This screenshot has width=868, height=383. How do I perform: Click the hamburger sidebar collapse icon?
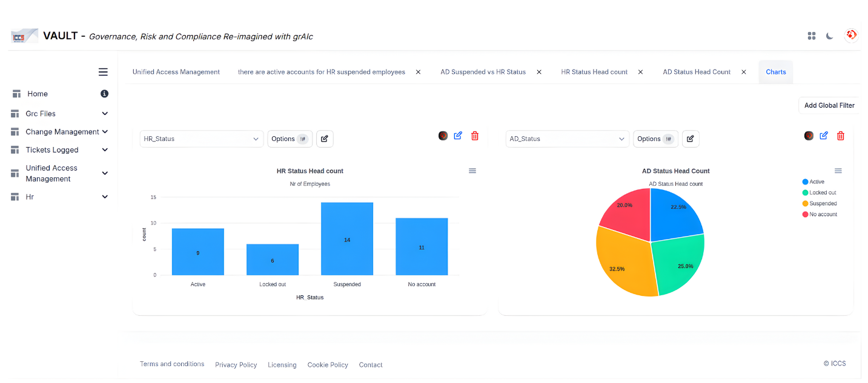103,72
